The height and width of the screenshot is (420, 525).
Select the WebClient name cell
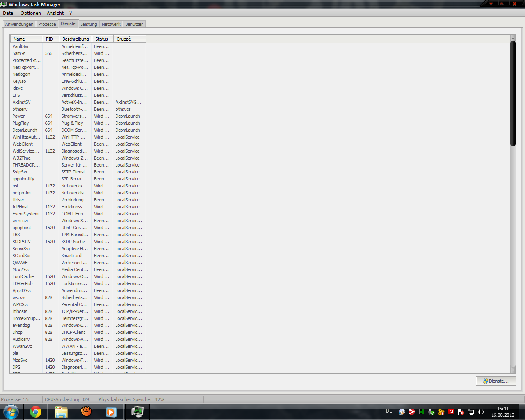pos(23,144)
